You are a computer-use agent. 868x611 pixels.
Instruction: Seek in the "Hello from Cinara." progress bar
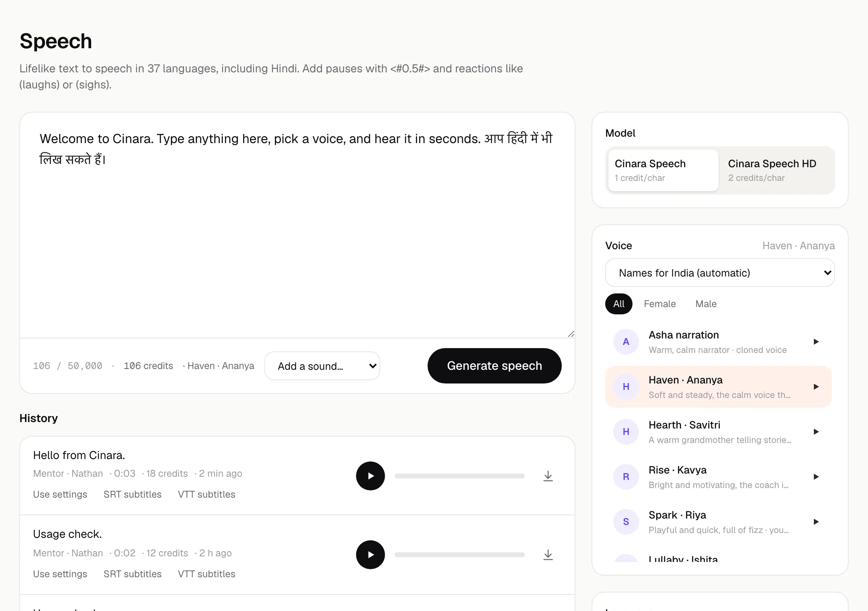point(460,476)
